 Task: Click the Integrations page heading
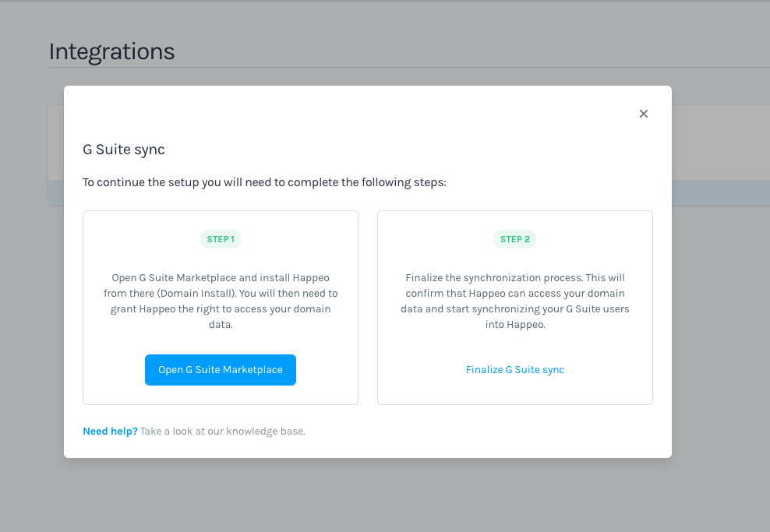pos(111,51)
